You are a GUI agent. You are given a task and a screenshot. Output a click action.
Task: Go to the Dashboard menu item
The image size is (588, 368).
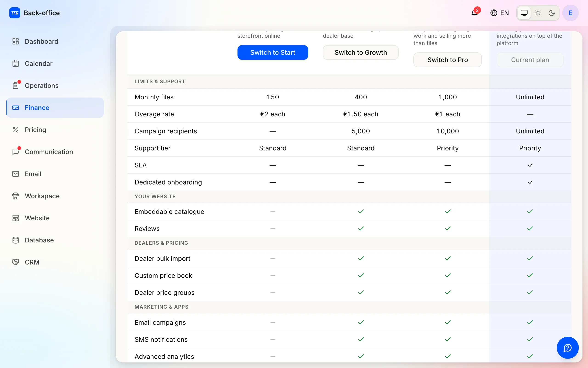55,41
